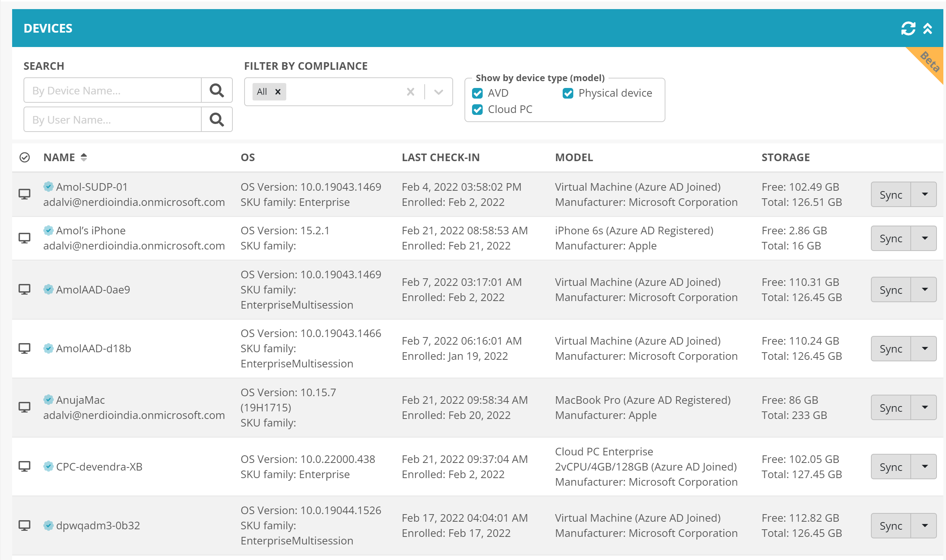Viewport: 946px width, 560px height.
Task: Disable the Cloud PC checkbox
Action: [477, 110]
